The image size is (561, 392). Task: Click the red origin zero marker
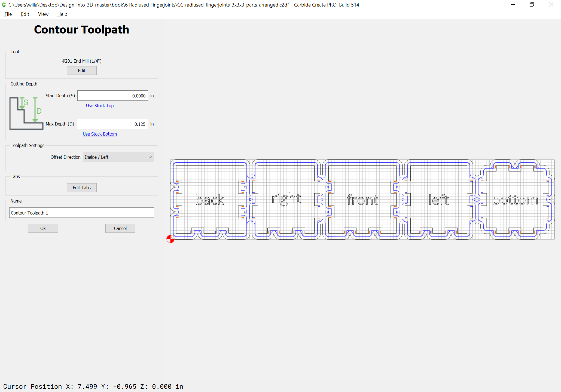[x=170, y=239]
